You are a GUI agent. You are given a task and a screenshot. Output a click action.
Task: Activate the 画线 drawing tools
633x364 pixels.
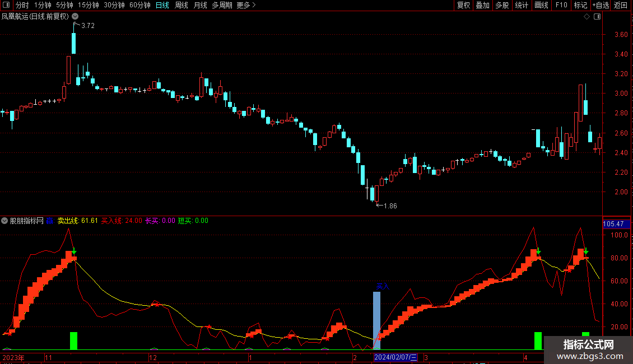click(x=541, y=5)
